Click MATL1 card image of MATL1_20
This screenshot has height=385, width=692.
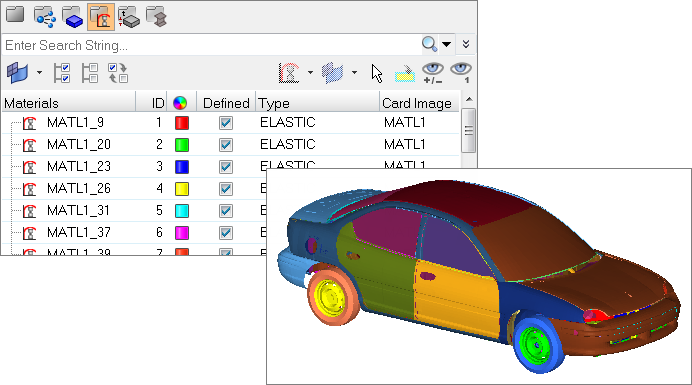click(x=404, y=144)
